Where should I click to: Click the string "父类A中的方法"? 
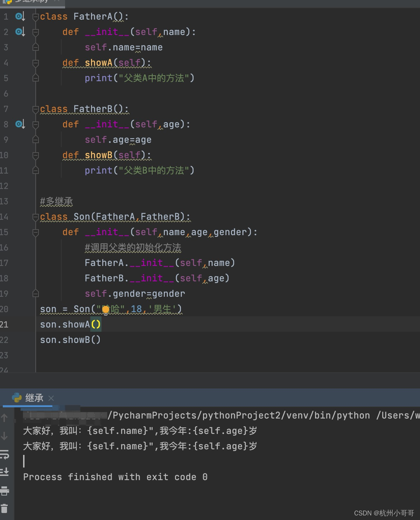154,78
